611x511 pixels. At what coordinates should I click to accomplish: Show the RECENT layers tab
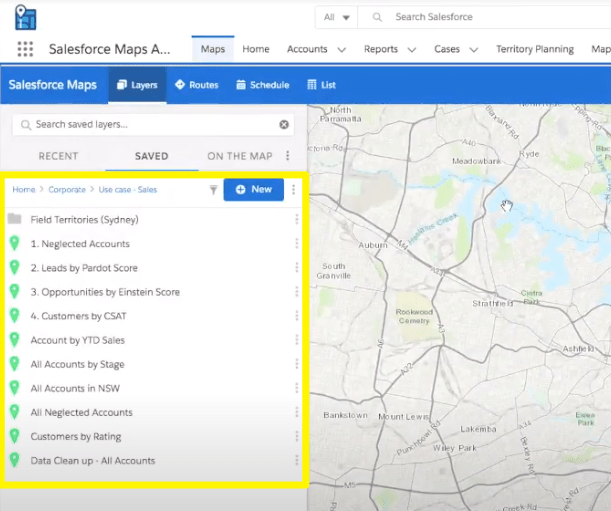58,156
